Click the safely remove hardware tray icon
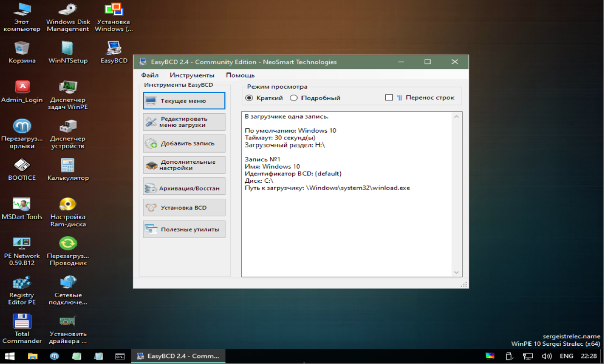 (508, 356)
